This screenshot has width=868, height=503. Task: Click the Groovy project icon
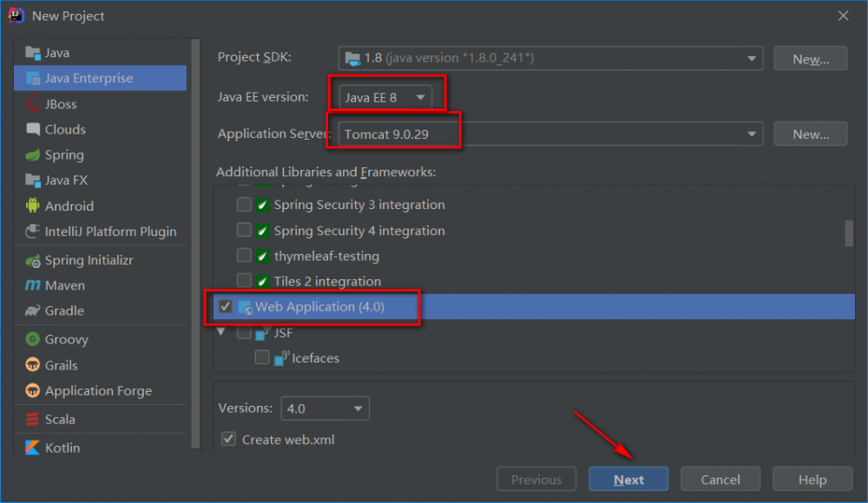click(31, 339)
